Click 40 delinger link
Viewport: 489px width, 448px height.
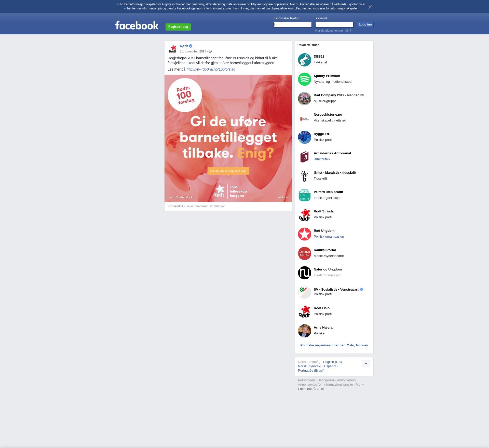[x=217, y=206]
